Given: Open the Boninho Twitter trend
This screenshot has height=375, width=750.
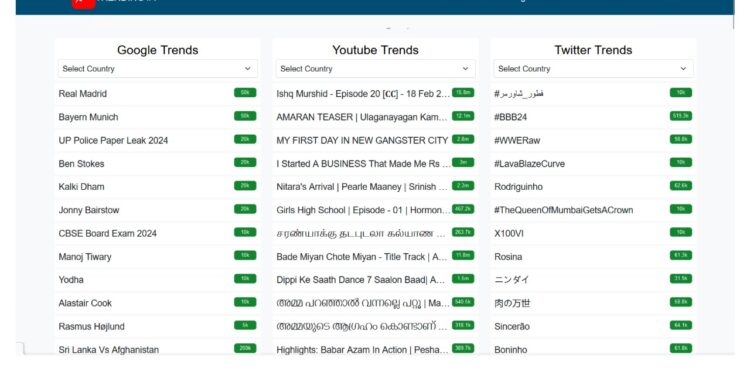Looking at the screenshot, I should [511, 350].
